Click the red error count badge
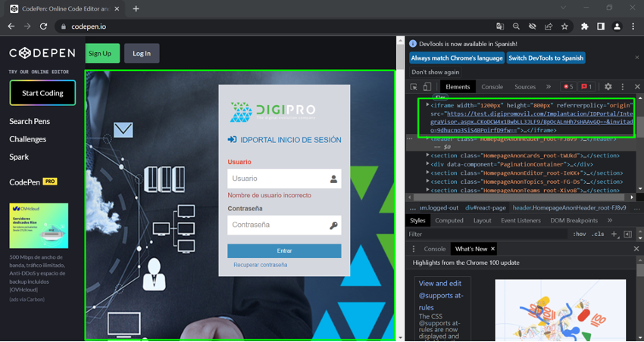Screen dimensions: 644x342 click(568, 87)
